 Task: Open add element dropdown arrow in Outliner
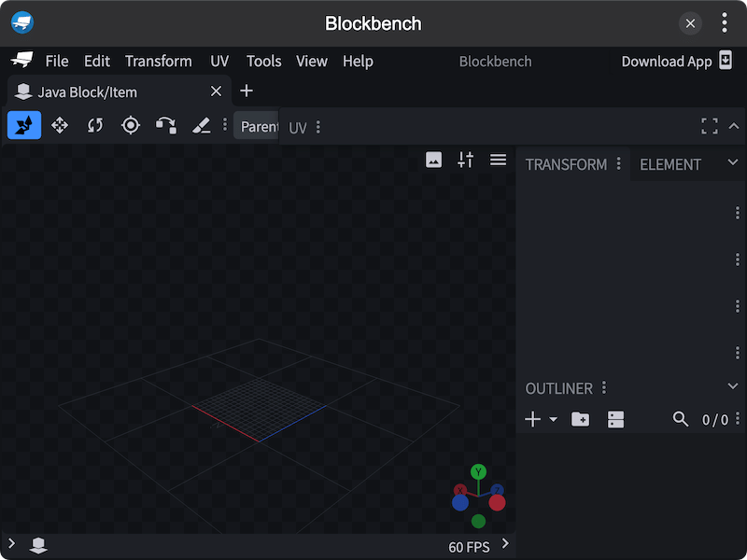(553, 419)
